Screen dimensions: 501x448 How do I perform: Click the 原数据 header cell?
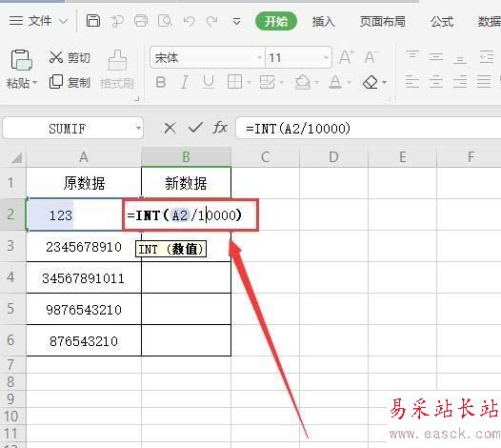click(x=84, y=183)
